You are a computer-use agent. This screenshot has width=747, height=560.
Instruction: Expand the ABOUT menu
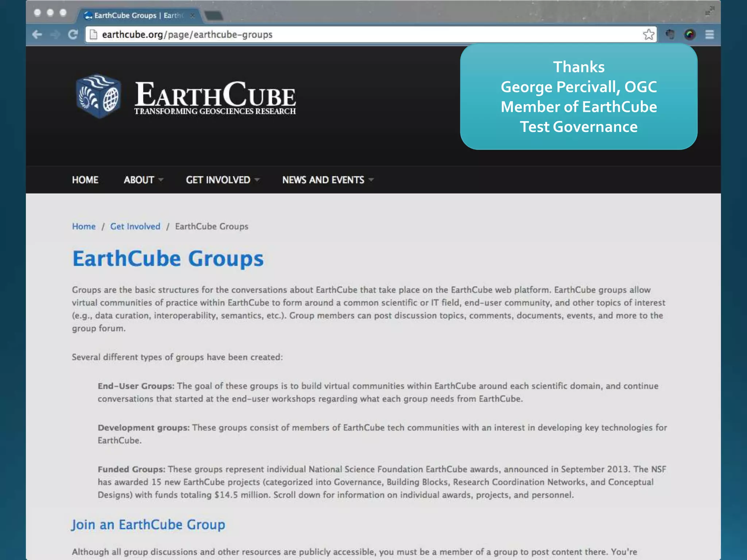tap(143, 180)
